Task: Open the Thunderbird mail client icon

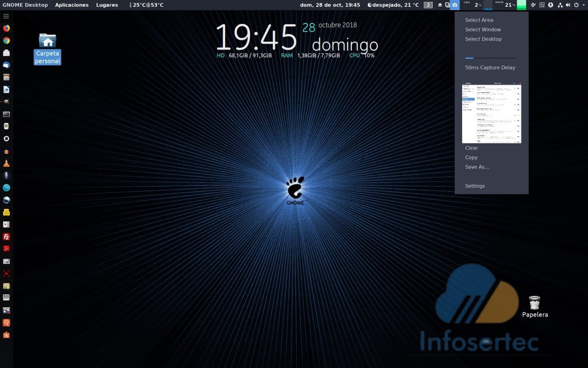Action: [x=6, y=65]
